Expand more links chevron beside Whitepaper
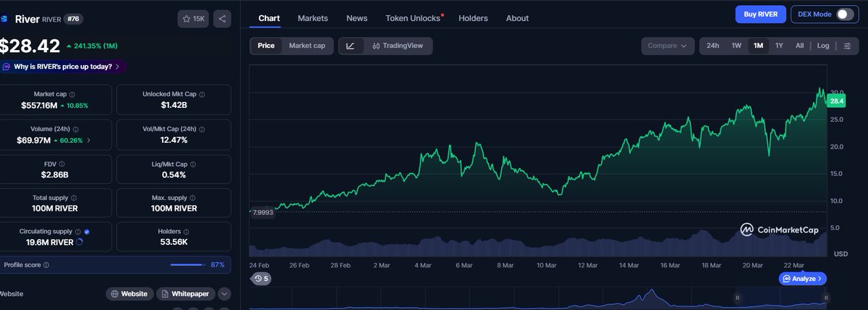 click(224, 293)
